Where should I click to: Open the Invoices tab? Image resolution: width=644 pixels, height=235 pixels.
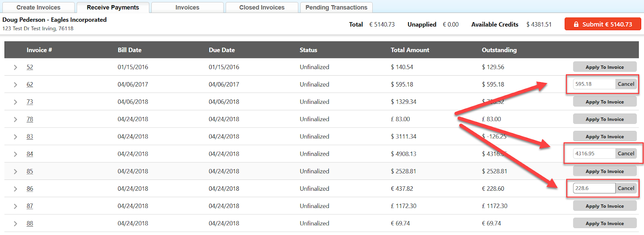point(187,7)
